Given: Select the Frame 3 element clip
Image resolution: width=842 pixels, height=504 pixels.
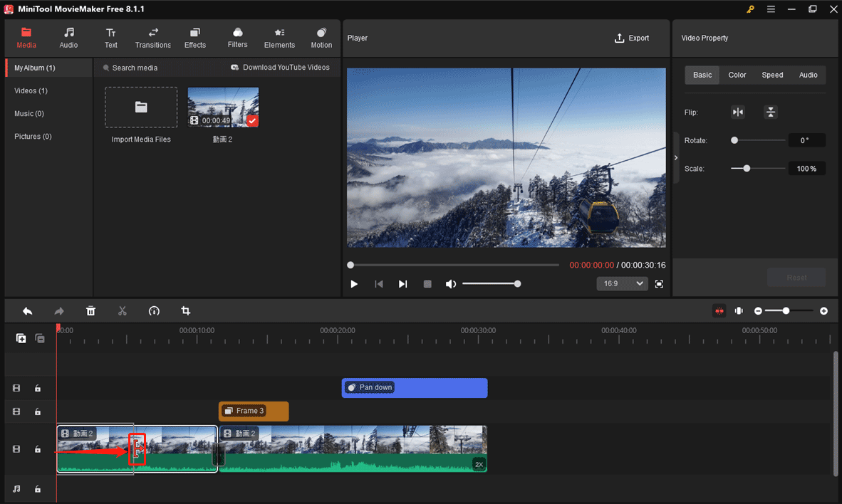Looking at the screenshot, I should (254, 411).
